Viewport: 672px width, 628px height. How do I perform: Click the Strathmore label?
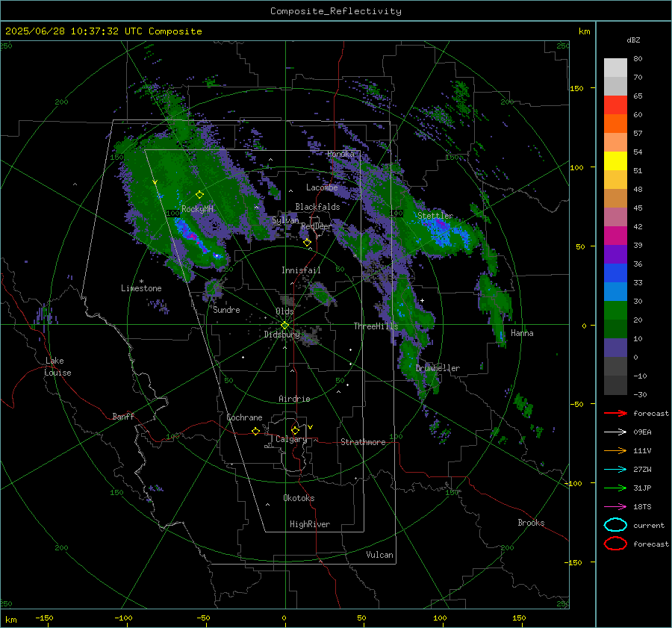363,442
